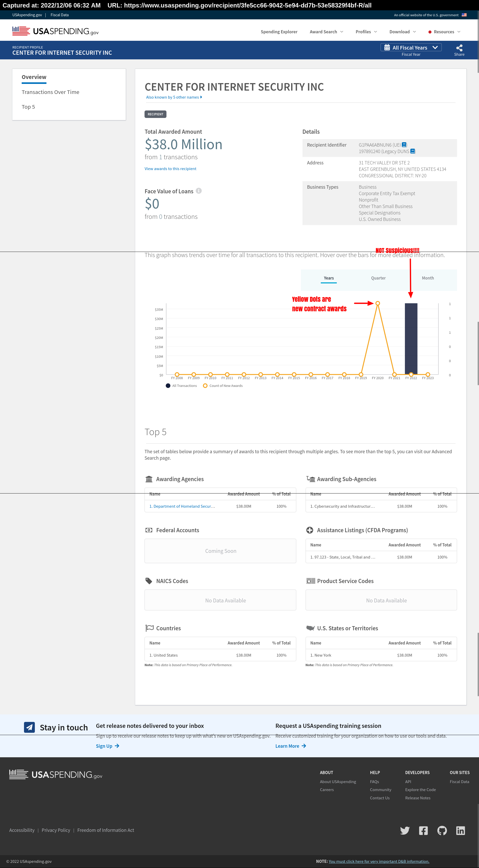
Task: Switch chart to Month view
Action: coord(428,278)
